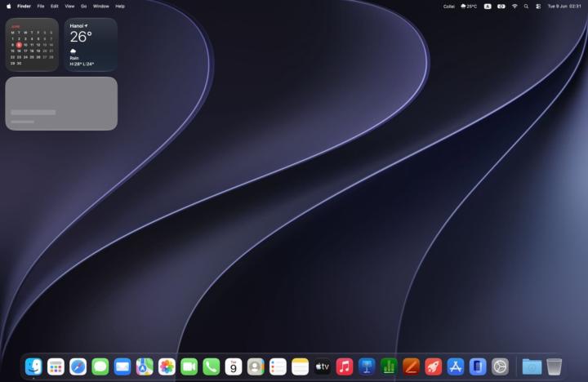The image size is (588, 382).
Task: Launch iPhone Mirroring from the Dock
Action: coord(478,366)
